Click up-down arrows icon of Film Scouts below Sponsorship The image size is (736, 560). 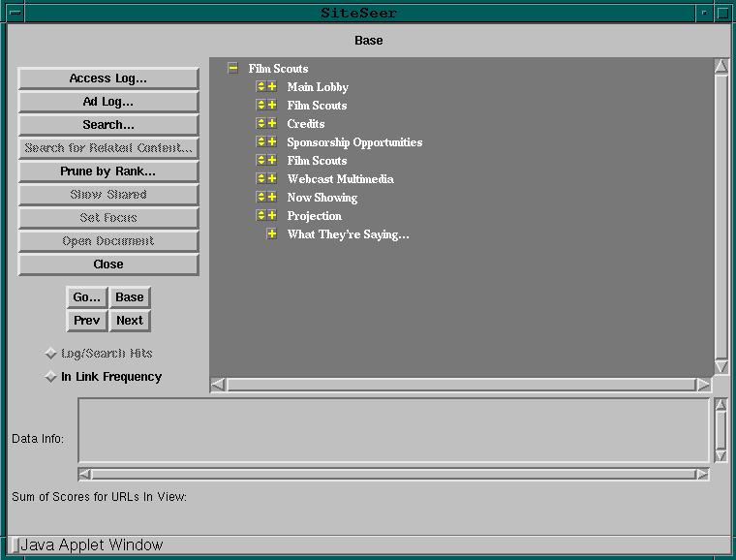coord(261,160)
